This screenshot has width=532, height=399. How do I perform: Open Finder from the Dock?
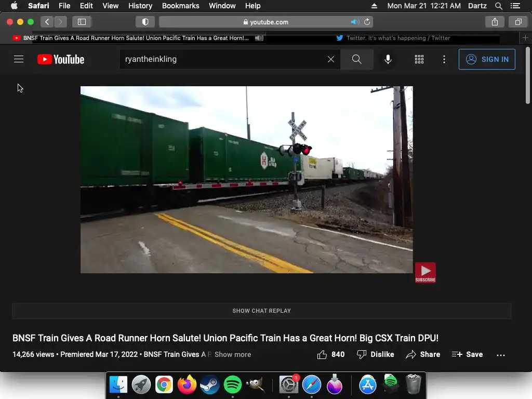click(x=118, y=385)
